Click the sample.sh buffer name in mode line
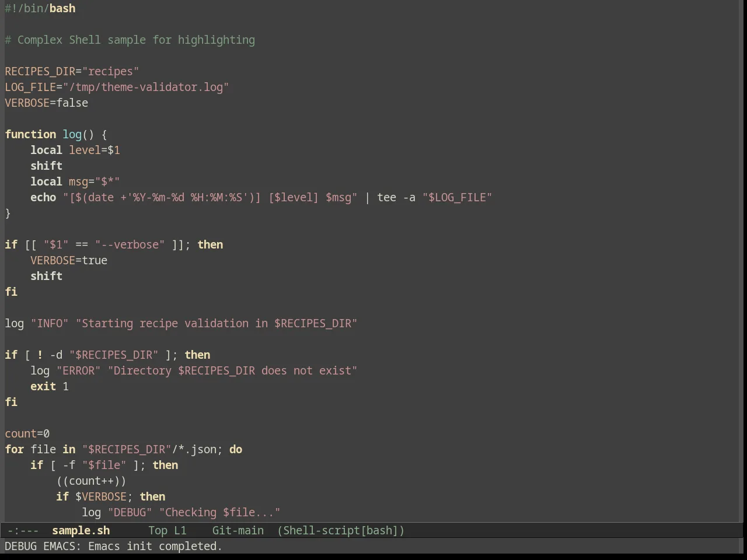747x560 pixels. click(x=81, y=531)
